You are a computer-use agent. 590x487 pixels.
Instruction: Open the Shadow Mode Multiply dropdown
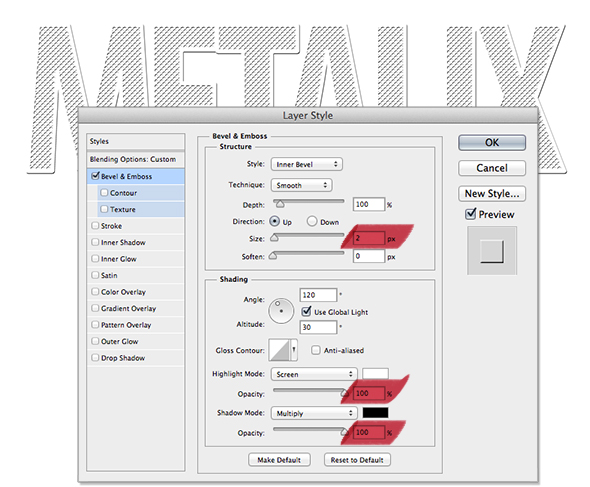tap(314, 413)
